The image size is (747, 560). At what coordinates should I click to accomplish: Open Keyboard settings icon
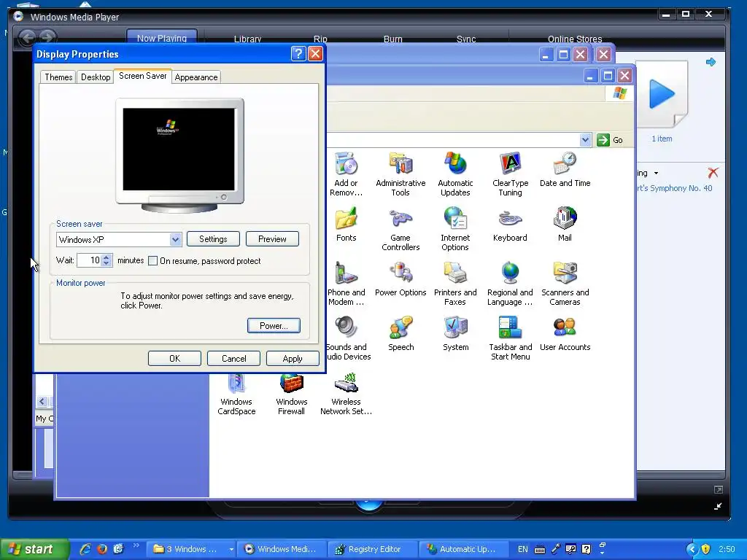point(510,225)
